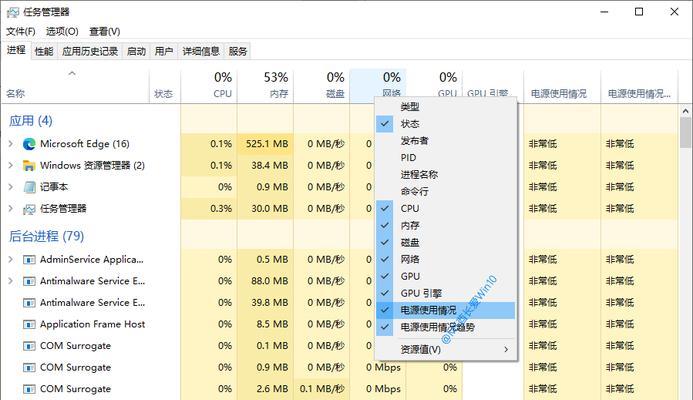Select the 进程 tab
This screenshot has height=400, width=693.
16,50
